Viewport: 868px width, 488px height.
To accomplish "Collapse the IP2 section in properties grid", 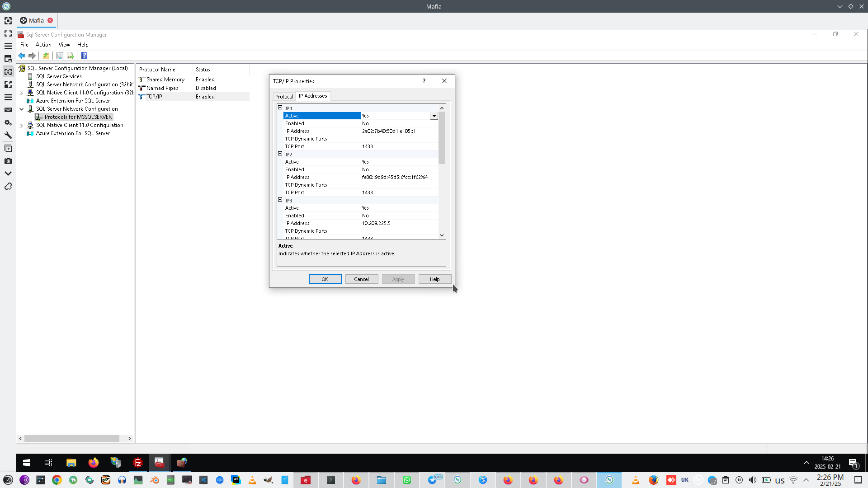I will coord(280,154).
